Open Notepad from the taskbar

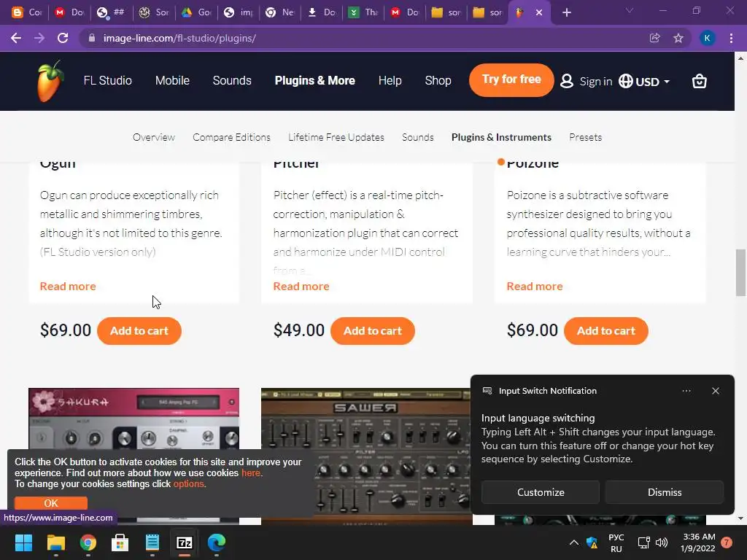[152, 542]
